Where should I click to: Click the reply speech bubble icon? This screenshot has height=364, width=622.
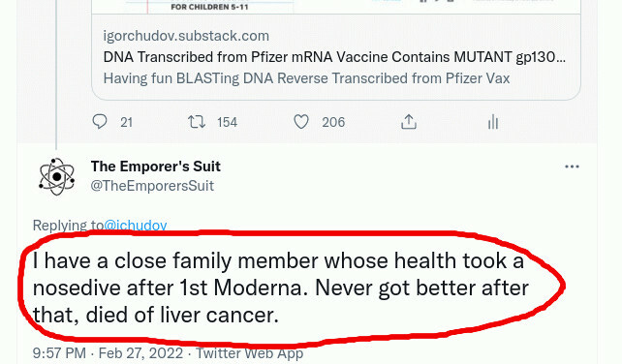pyautogui.click(x=100, y=122)
